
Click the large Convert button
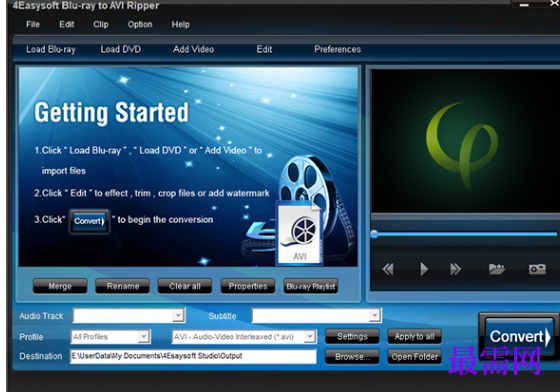coord(519,336)
